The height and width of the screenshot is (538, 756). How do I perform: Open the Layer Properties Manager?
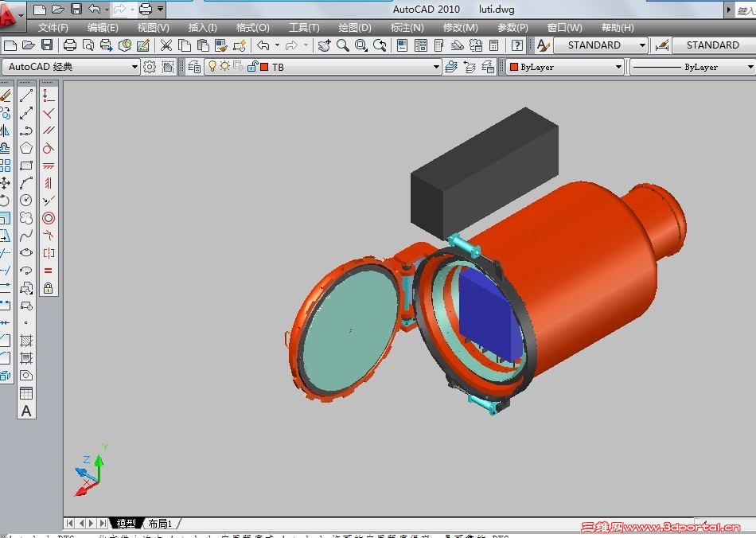click(x=193, y=67)
